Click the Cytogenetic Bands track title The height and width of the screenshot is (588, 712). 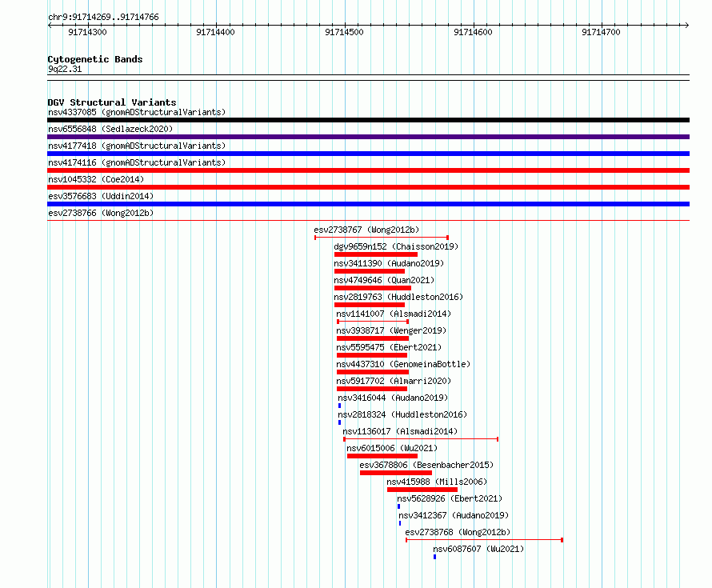pos(95,59)
